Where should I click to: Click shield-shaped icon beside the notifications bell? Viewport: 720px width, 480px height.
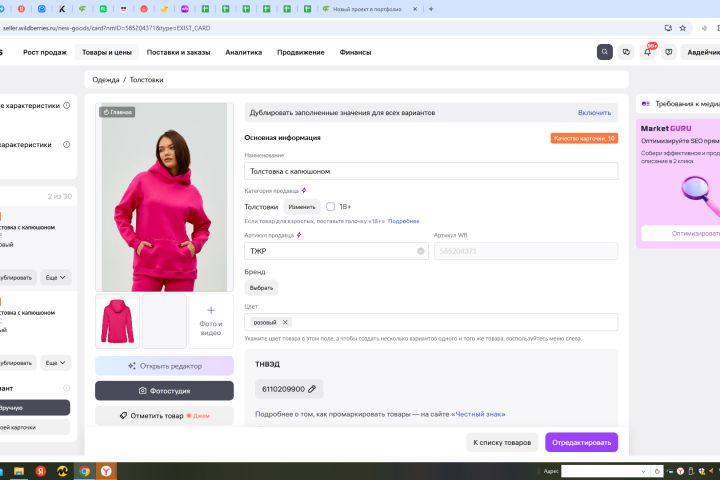tap(669, 52)
